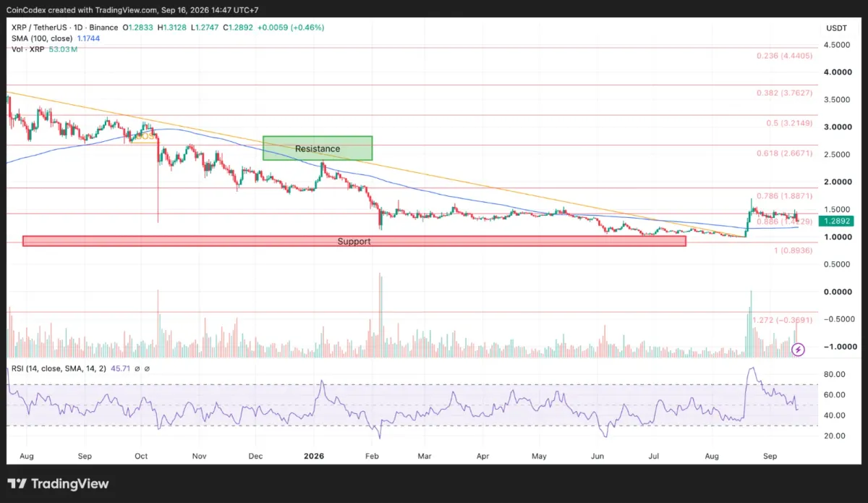Image resolution: width=868 pixels, height=503 pixels.
Task: Click the 0.5 (3.2149) Fibonacci label
Action: (x=788, y=123)
